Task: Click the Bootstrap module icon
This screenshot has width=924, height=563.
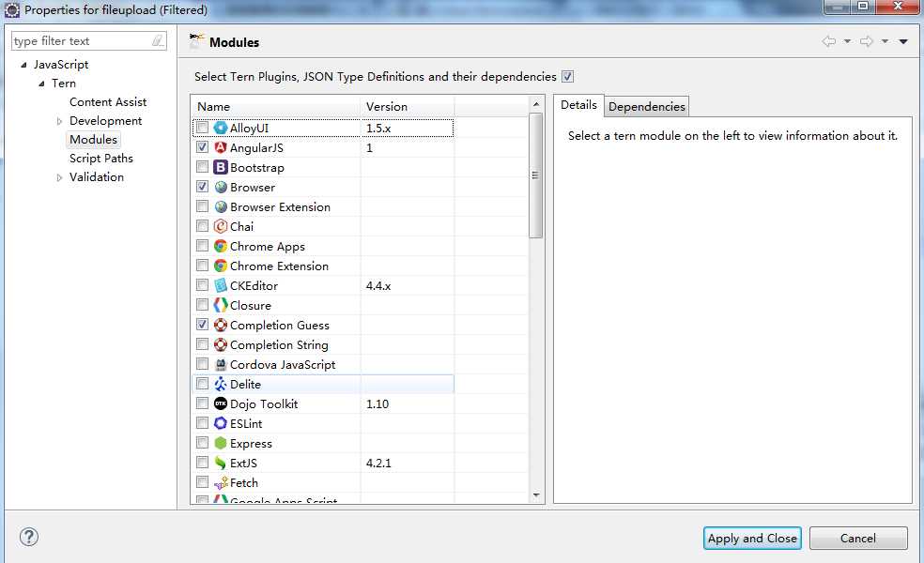Action: coord(221,167)
